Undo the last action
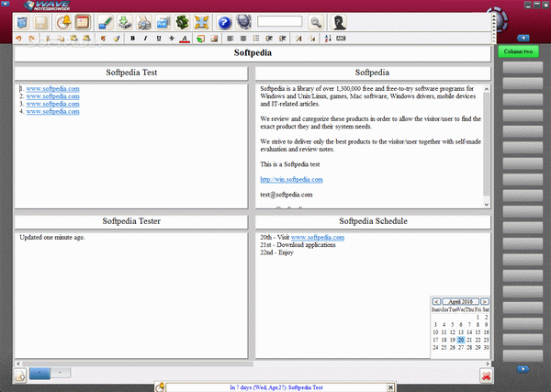Viewport: 551px width, 392px height. click(18, 39)
